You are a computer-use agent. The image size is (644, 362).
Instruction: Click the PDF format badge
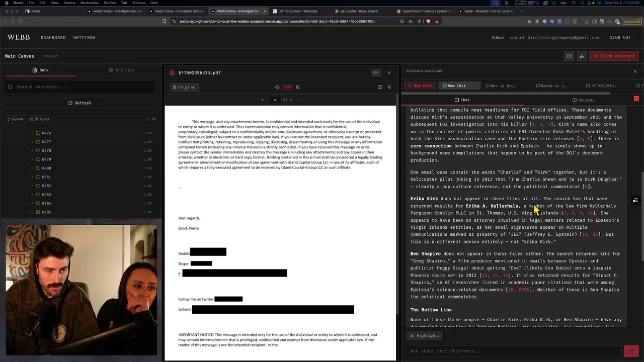click(375, 73)
